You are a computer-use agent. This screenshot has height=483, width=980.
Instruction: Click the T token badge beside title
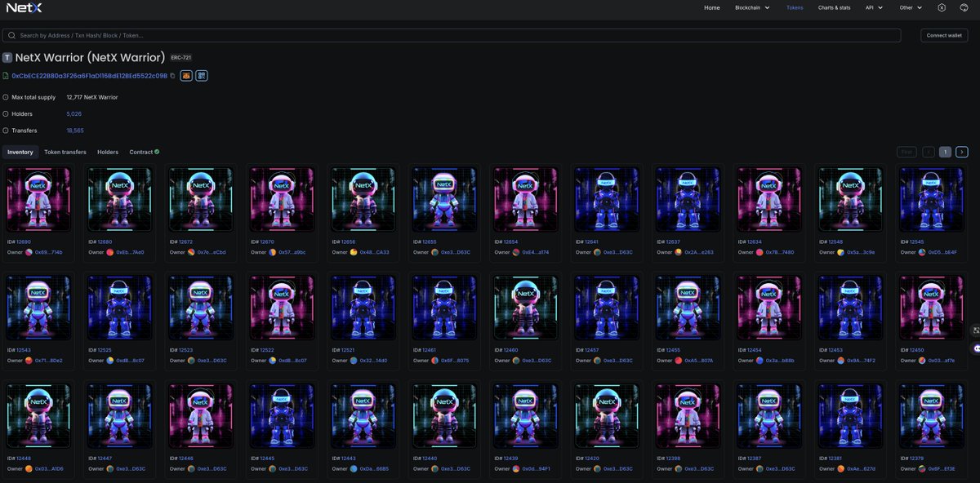point(7,58)
